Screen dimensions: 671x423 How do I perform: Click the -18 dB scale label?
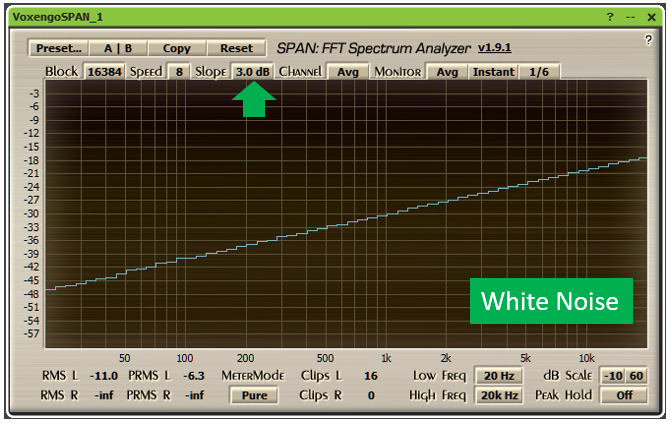click(x=31, y=160)
